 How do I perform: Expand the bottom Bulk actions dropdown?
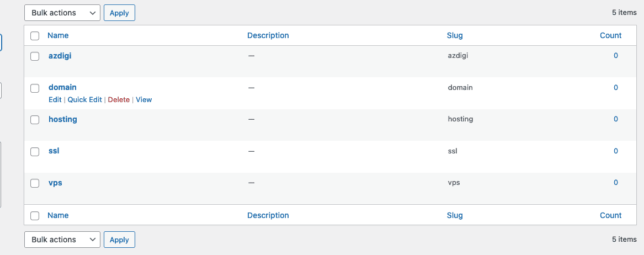[x=62, y=240]
